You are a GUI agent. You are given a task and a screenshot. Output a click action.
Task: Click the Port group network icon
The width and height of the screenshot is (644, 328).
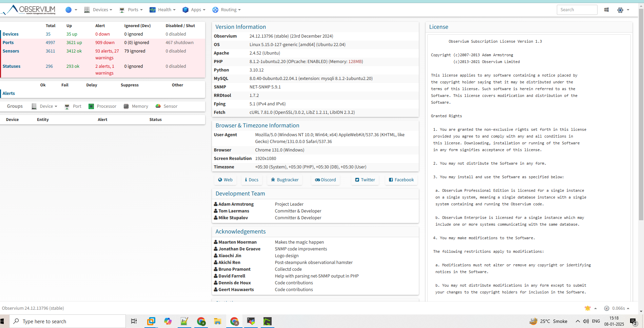pyautogui.click(x=67, y=106)
